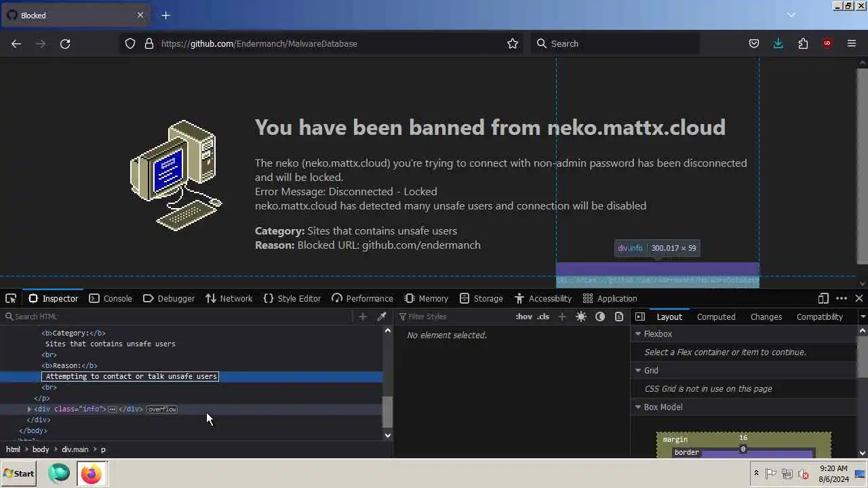The width and height of the screenshot is (868, 488).
Task: Open the tracking protection shield icon
Action: coord(130,43)
